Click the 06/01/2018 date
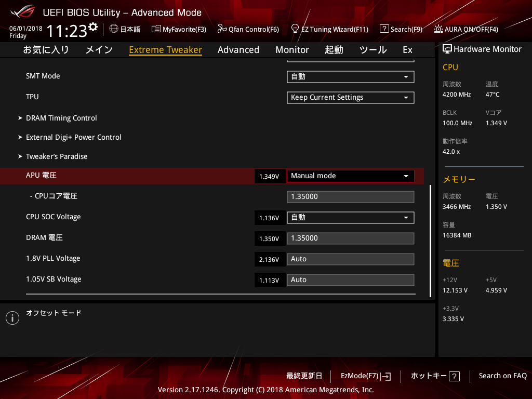This screenshot has height=399, width=532. point(26,29)
